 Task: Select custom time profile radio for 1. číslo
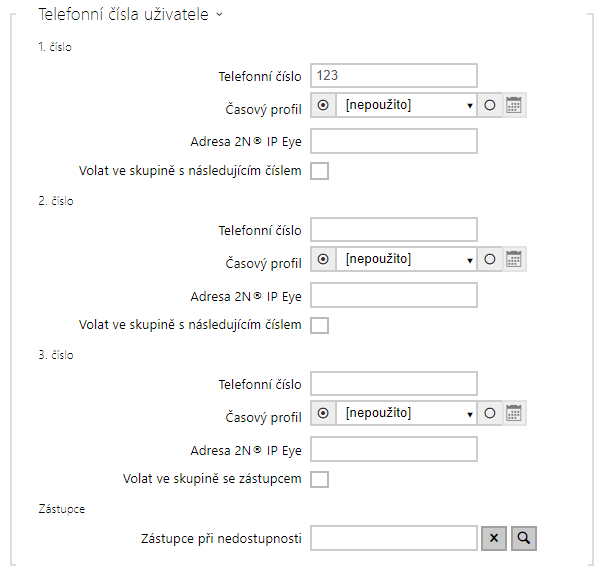490,105
